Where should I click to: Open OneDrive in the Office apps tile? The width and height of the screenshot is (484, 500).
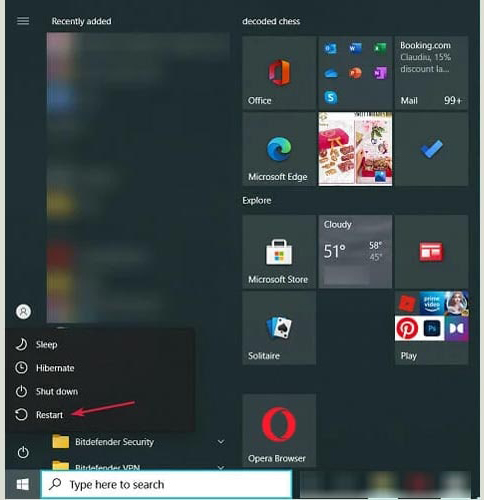(330, 73)
